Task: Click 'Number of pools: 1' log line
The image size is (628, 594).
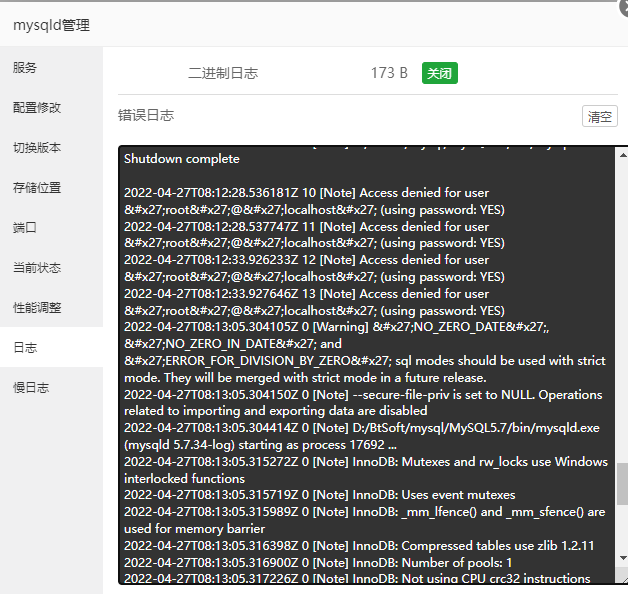Action: [x=318, y=563]
